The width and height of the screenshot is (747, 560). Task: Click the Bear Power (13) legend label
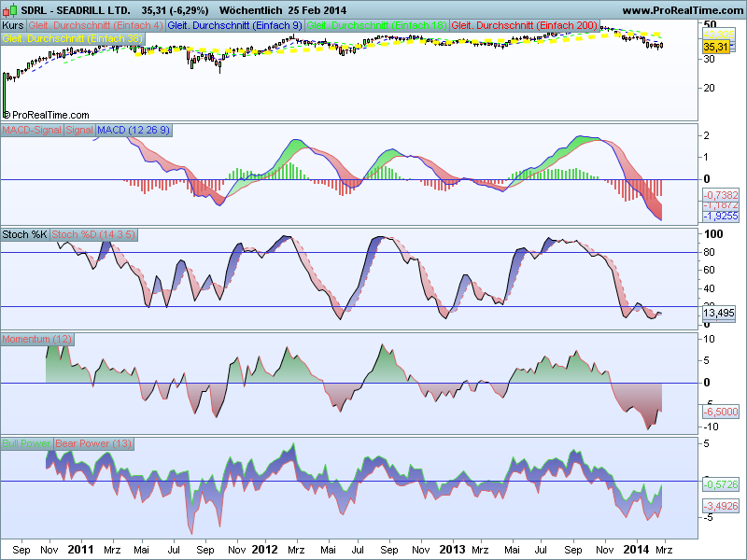(x=93, y=443)
